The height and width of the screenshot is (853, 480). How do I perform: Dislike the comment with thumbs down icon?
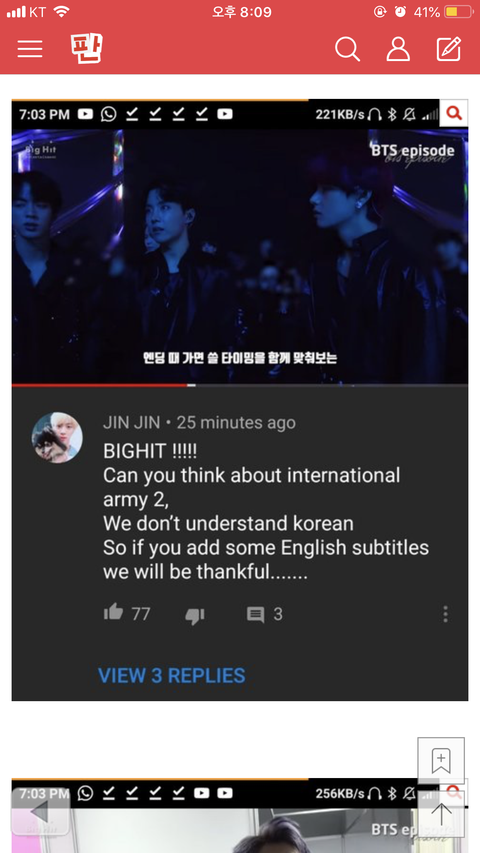click(x=194, y=615)
